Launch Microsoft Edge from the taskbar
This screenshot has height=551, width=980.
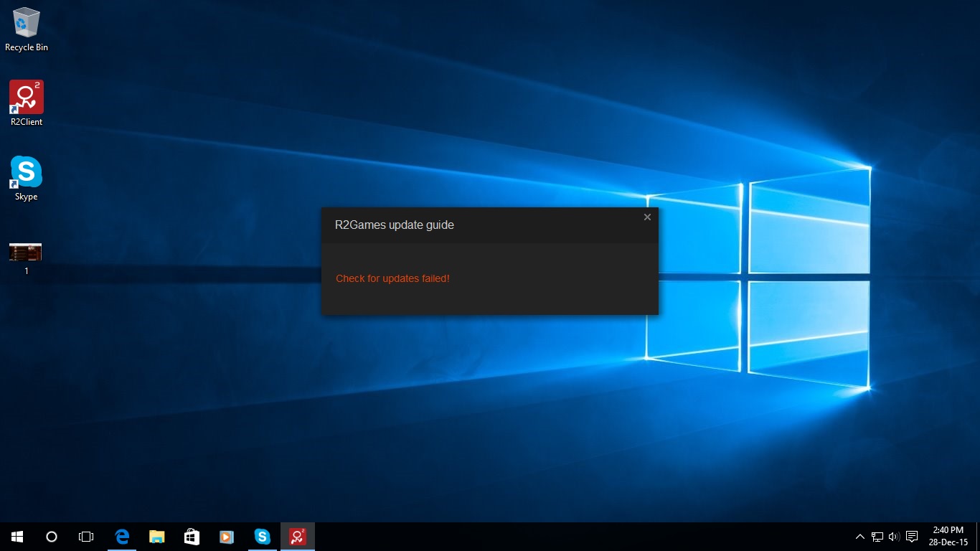[122, 537]
